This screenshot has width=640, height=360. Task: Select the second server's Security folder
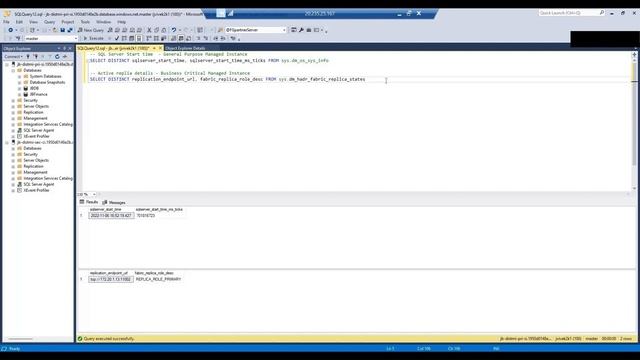(30, 155)
